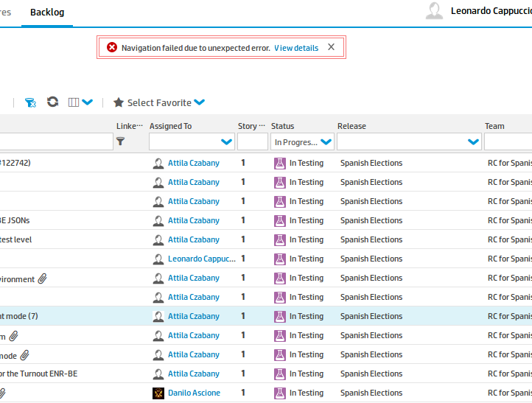Clear the filter using funnel-X icon
The image size is (532, 403).
[30, 102]
